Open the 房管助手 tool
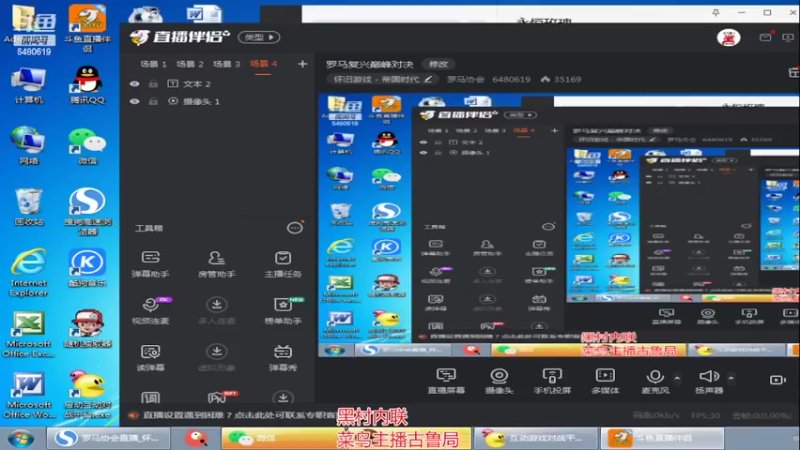This screenshot has height=450, width=800. point(216,264)
